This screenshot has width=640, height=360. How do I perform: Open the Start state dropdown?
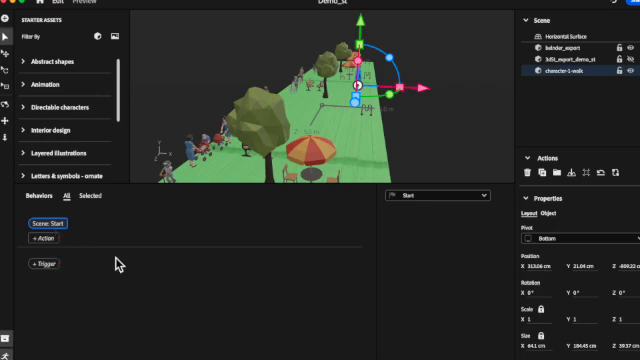tap(438, 196)
